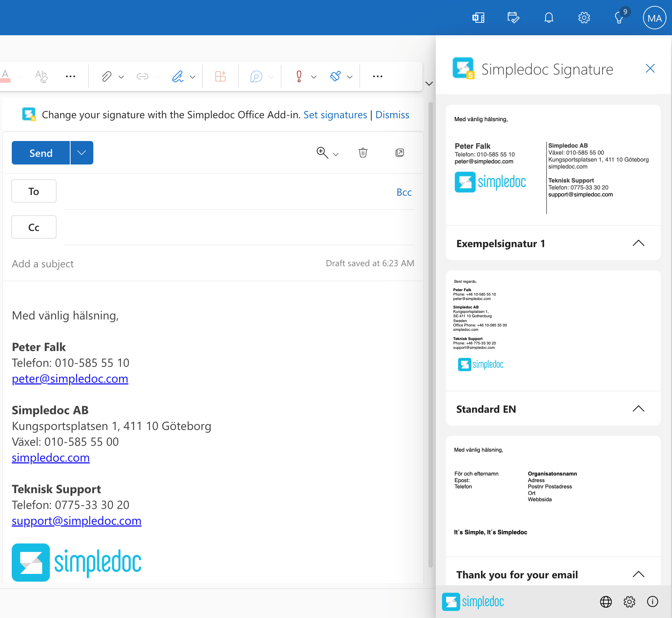The image size is (672, 618).
Task: Collapse the Exempelsignatur 1 section
Action: click(x=638, y=243)
